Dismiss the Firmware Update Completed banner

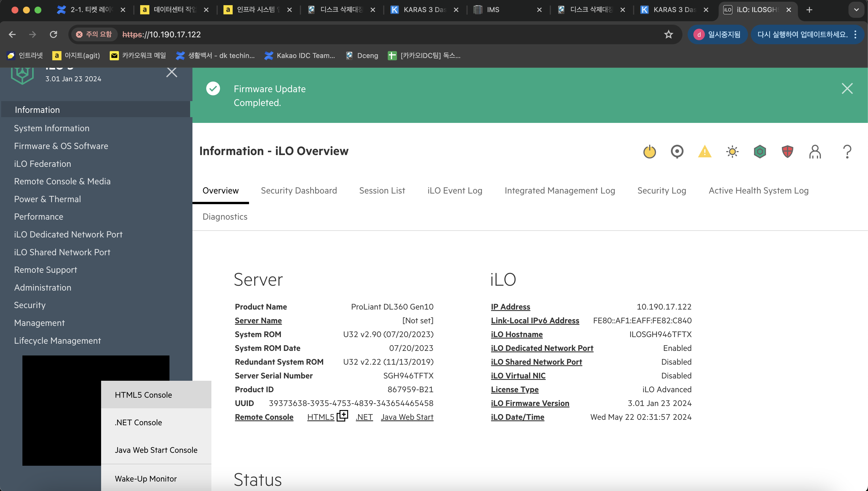tap(847, 88)
